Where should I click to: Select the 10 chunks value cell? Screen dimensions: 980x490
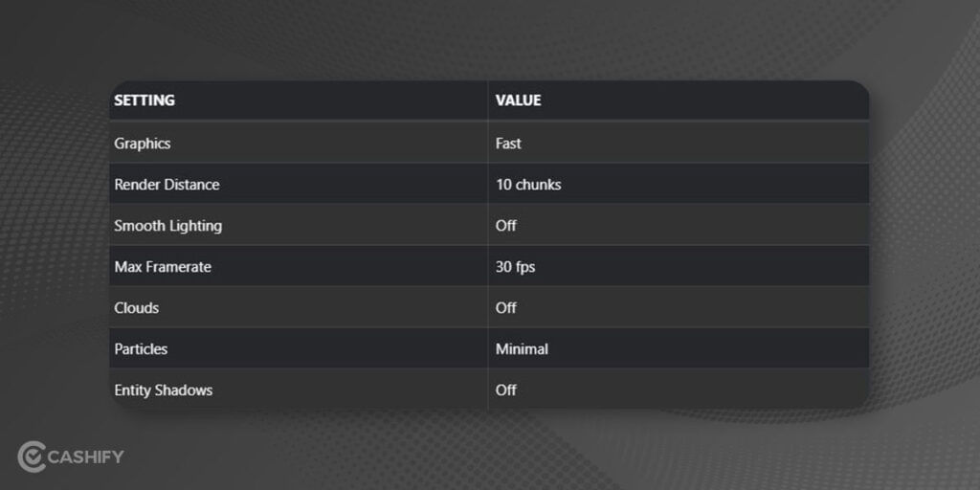(528, 185)
